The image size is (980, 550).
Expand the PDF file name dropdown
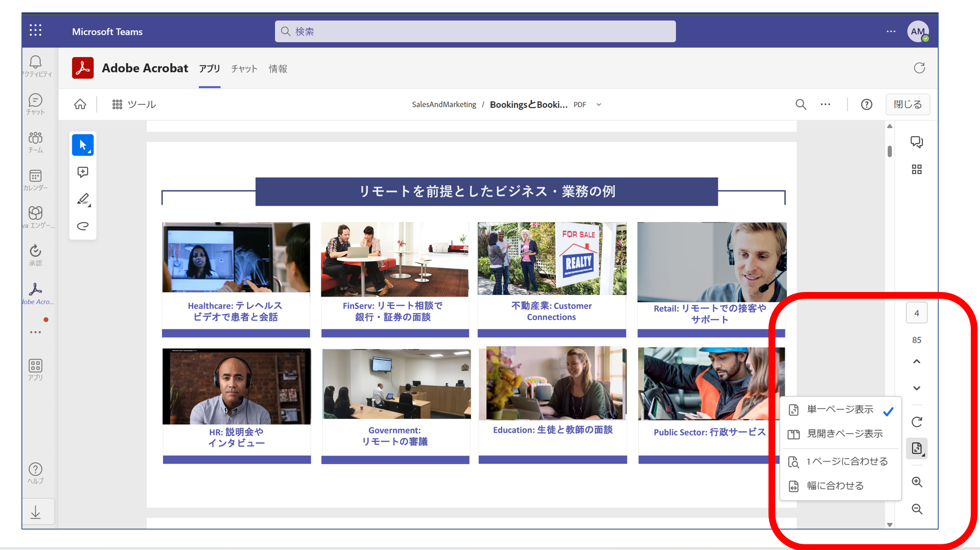[x=599, y=105]
